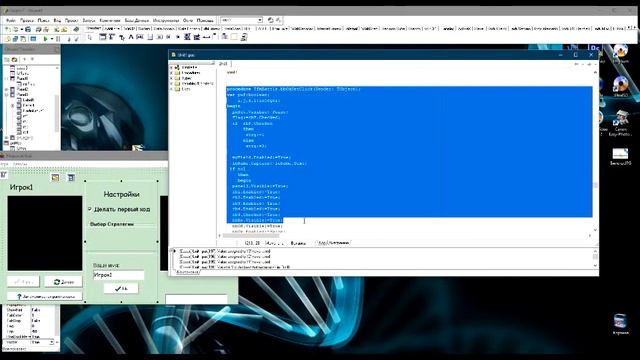
Task: Pause execution in the Lazarus toolbar
Action: tap(58, 39)
